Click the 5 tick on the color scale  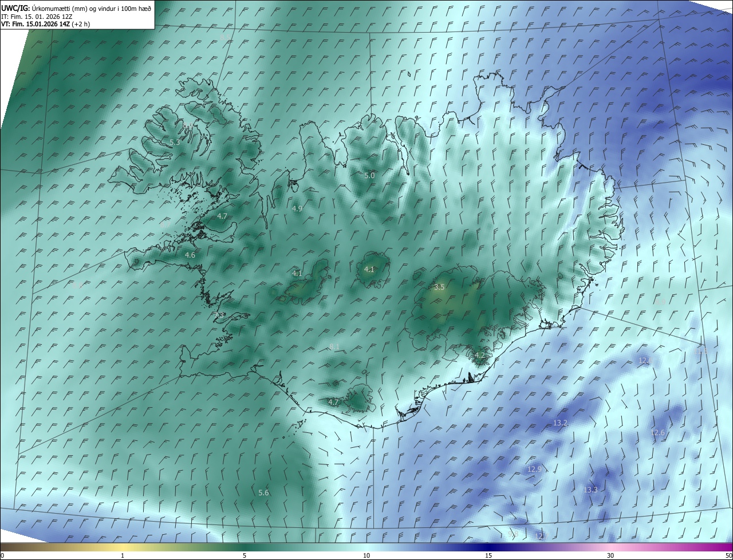click(245, 555)
